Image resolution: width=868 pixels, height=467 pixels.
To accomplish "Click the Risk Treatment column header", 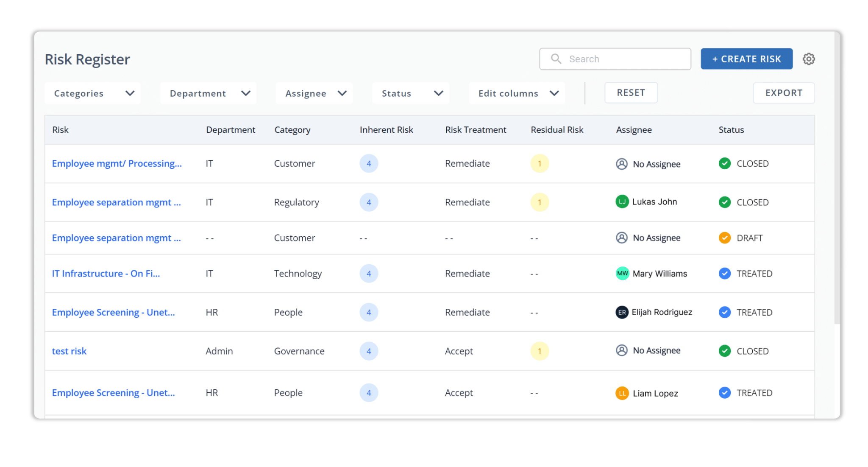I will pos(476,130).
